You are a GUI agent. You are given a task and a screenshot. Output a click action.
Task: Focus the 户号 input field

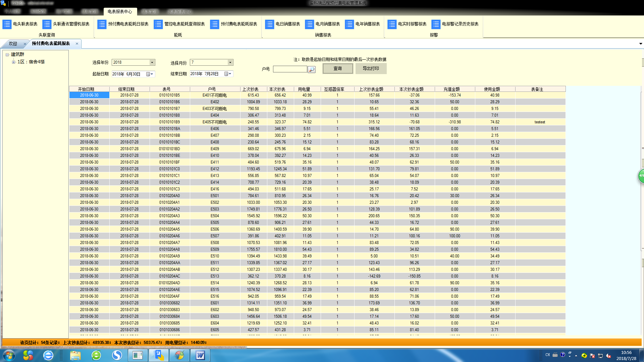(290, 69)
